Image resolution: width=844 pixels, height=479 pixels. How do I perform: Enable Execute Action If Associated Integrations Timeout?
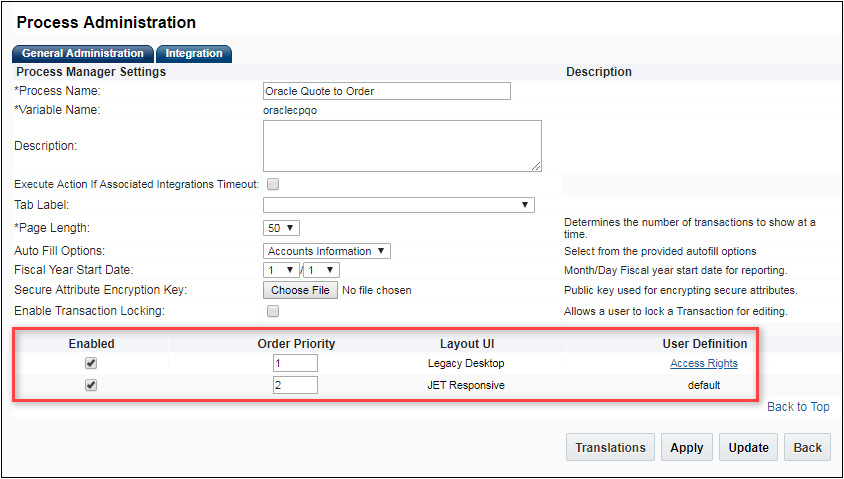pos(273,184)
